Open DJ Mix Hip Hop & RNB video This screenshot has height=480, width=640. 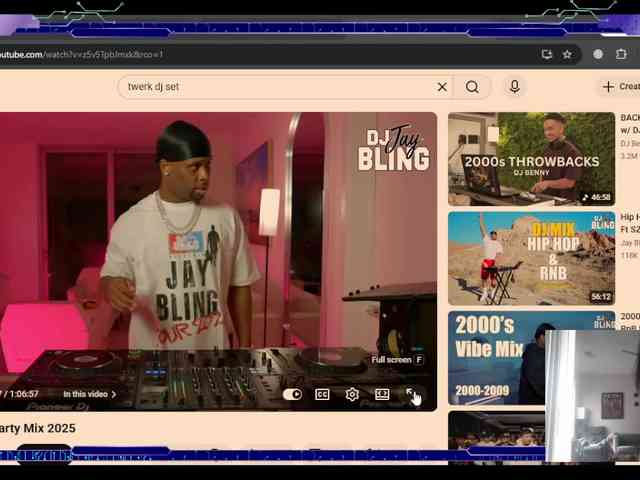tap(531, 257)
